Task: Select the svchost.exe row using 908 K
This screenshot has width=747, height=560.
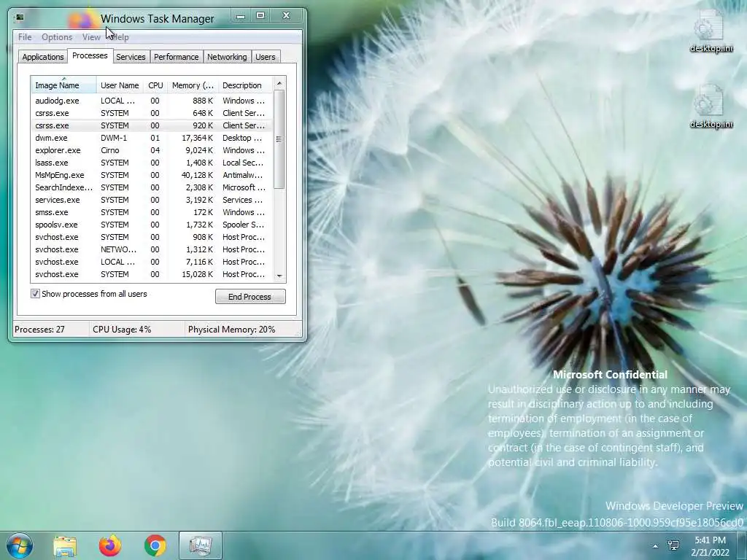Action: point(152,237)
